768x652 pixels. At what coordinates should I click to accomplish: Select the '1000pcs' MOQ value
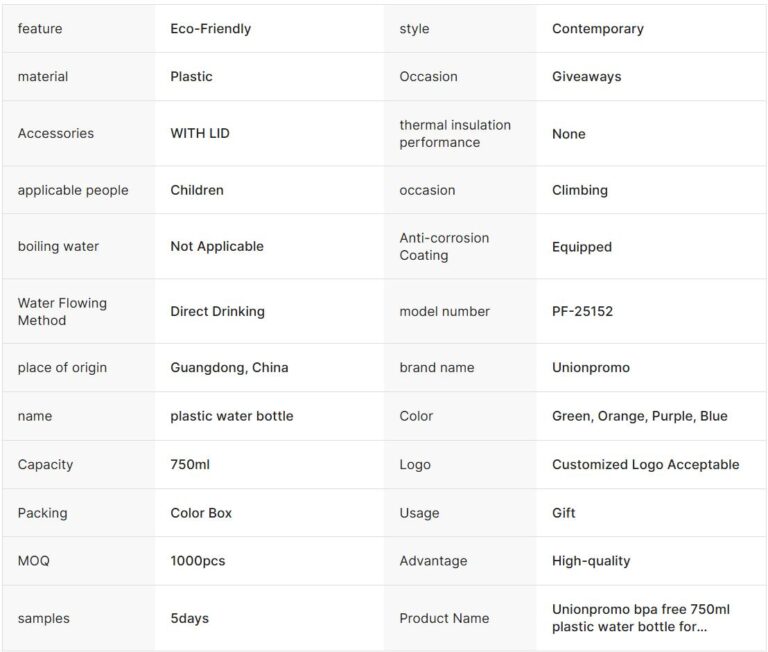pyautogui.click(x=197, y=561)
